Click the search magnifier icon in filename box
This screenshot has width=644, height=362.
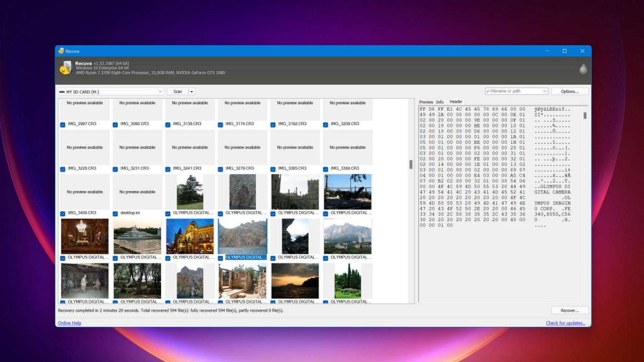coord(489,92)
